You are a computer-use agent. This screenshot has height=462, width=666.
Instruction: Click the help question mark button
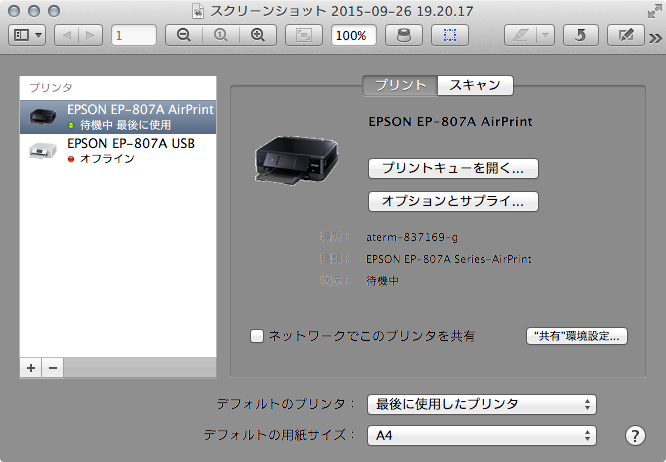tap(635, 436)
